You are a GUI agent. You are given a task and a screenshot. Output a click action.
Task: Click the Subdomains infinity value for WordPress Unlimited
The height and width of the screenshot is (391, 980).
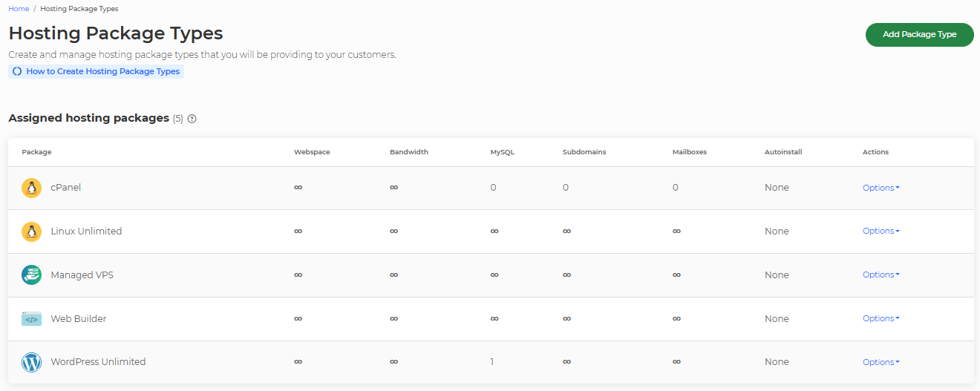point(566,362)
